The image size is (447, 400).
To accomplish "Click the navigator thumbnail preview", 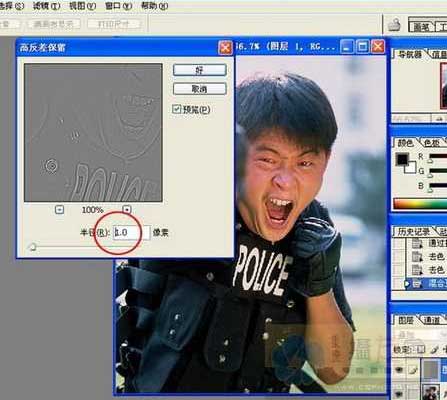I will click(444, 86).
